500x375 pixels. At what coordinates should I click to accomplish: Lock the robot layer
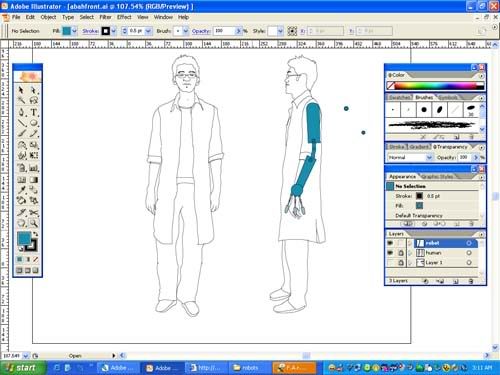pos(401,243)
